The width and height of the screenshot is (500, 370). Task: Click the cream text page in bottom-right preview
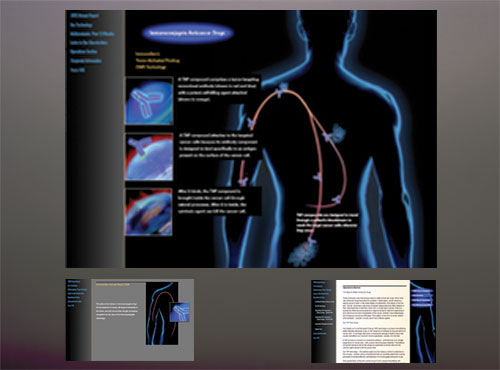373,321
